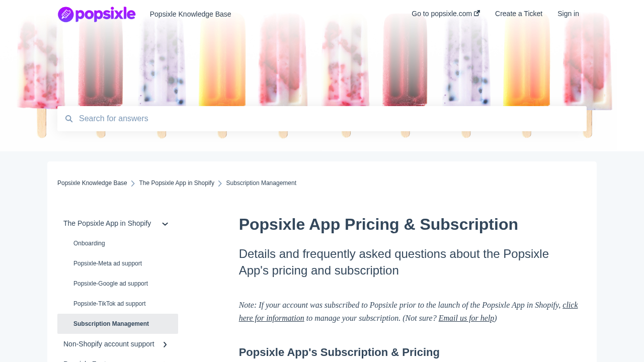The height and width of the screenshot is (362, 644).
Task: Expand Non-Shopify account support section
Action: (165, 344)
